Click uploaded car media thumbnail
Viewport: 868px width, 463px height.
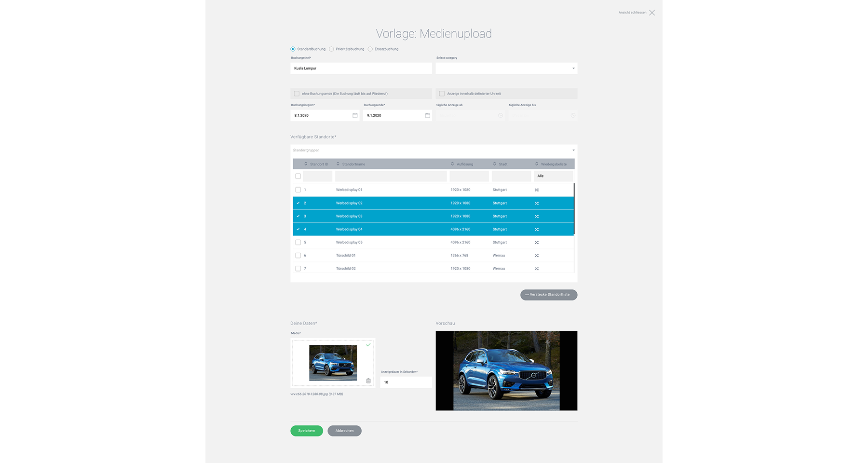333,363
